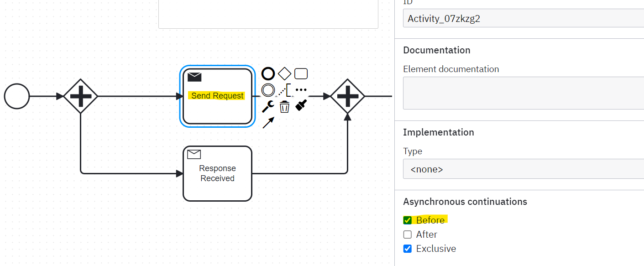The image size is (644, 266).
Task: Add a text annotation from context pad
Action: (x=284, y=90)
